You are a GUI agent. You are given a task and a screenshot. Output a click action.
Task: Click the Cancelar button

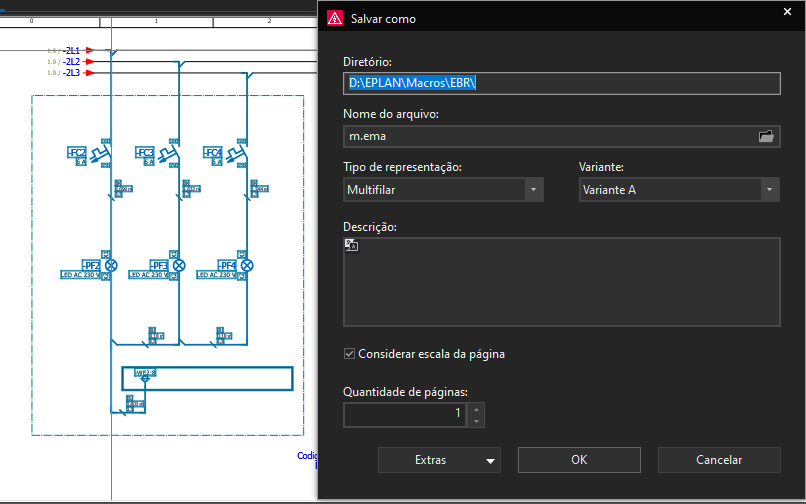pos(719,460)
